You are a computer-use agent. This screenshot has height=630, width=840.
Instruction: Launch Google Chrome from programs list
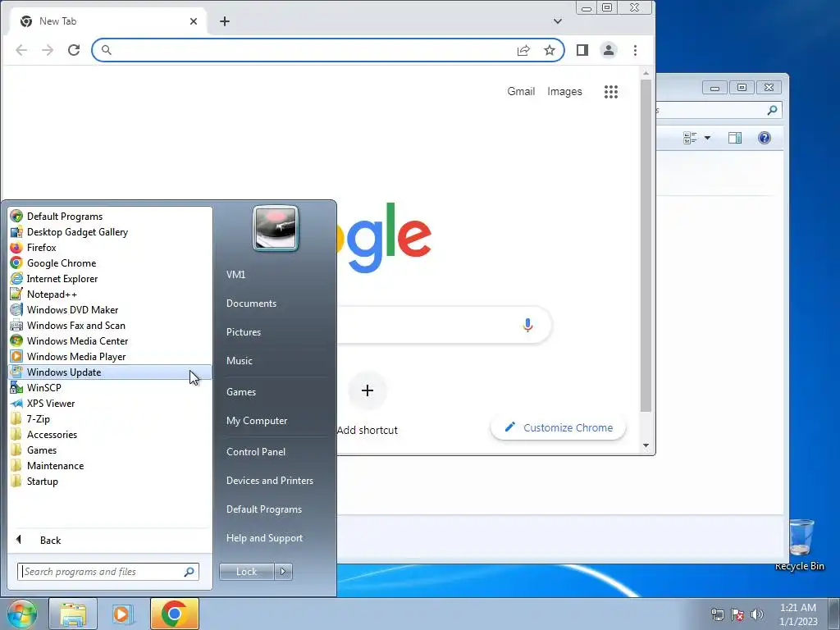click(110, 263)
